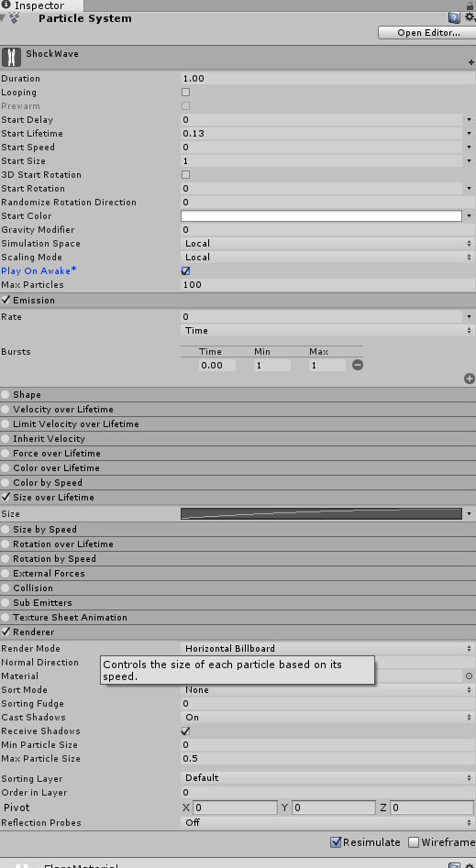Open the Simulation Space dropdown
Viewport: 476px width, 868px height.
[x=327, y=244]
